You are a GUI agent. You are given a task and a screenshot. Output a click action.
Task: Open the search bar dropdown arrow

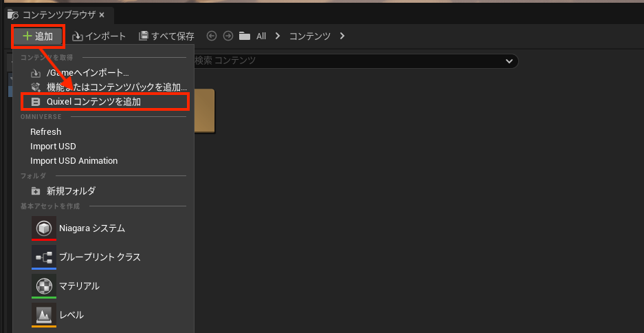click(x=509, y=61)
